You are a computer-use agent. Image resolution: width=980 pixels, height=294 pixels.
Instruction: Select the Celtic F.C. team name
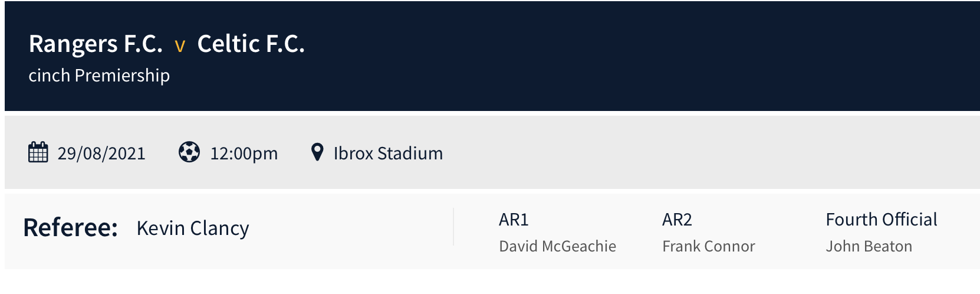point(251,44)
